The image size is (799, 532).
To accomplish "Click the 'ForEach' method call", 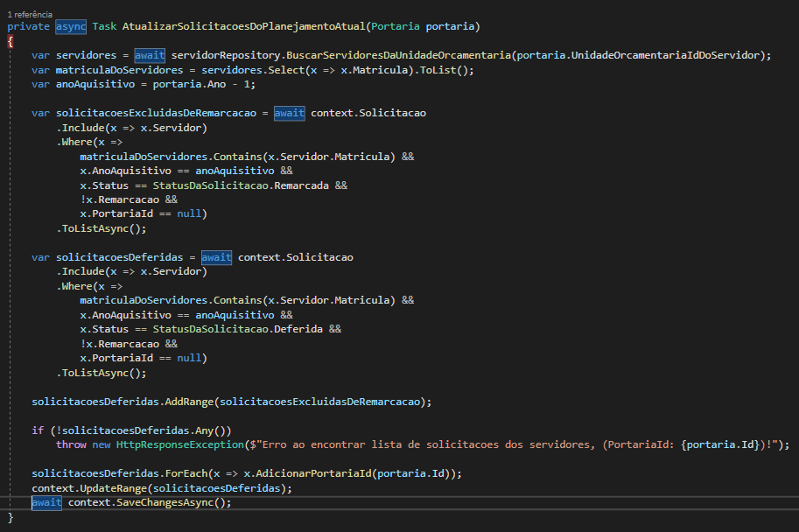I will [x=186, y=473].
